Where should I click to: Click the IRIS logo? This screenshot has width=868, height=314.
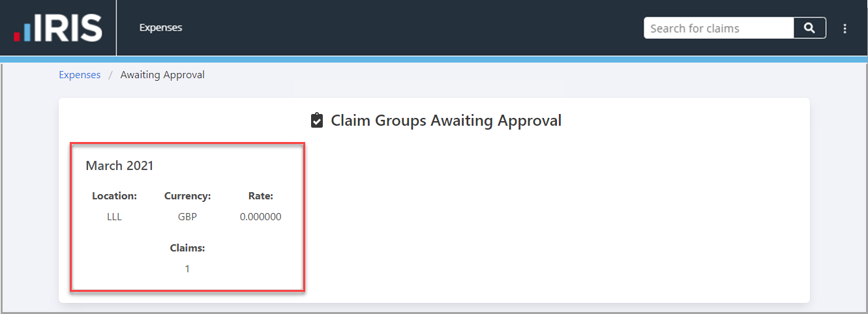pyautogui.click(x=58, y=28)
